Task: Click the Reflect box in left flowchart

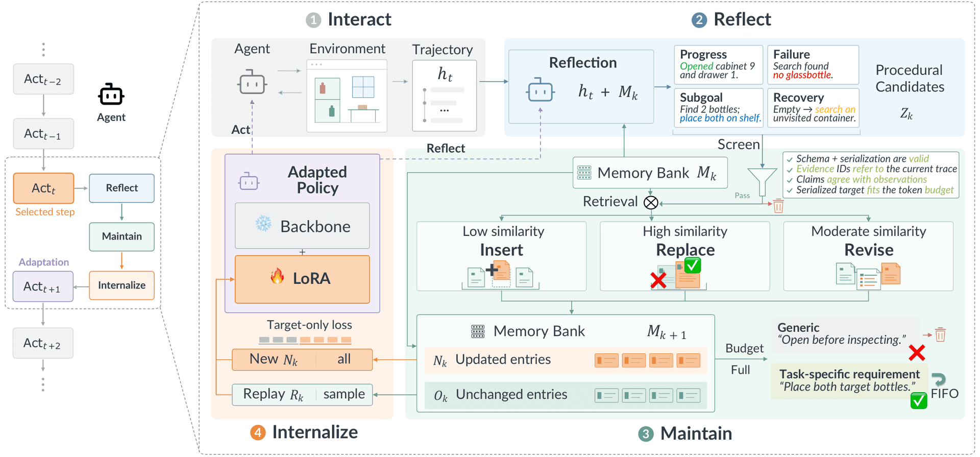Action: (121, 188)
